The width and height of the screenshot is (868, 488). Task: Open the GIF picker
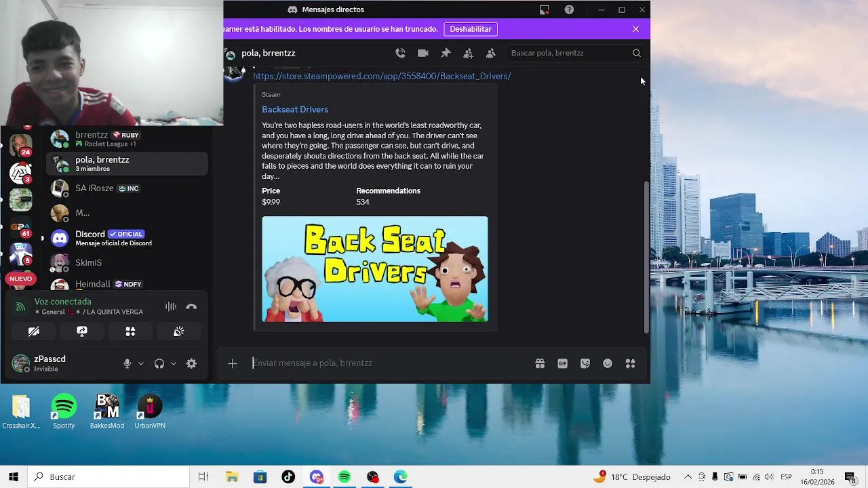click(x=562, y=363)
